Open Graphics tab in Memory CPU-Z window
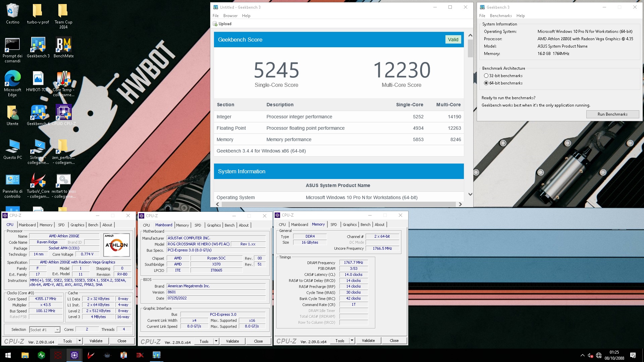Image resolution: width=644 pixels, height=362 pixels. (350, 225)
